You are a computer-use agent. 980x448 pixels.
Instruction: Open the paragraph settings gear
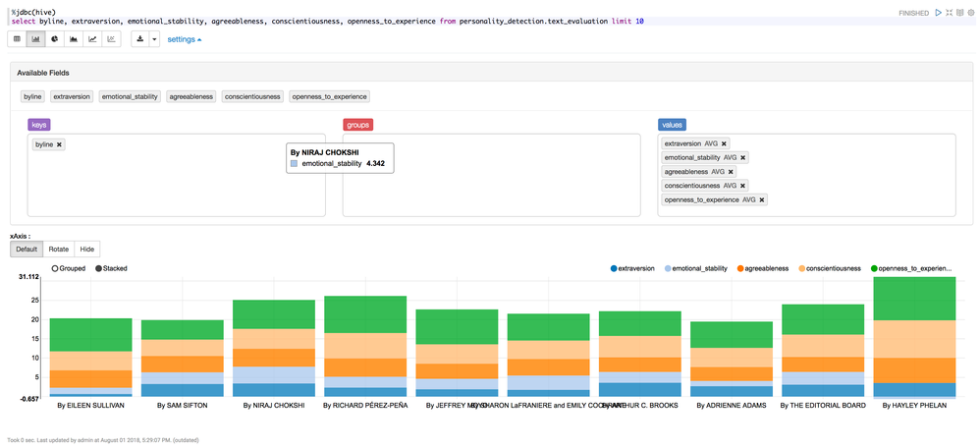click(x=970, y=12)
